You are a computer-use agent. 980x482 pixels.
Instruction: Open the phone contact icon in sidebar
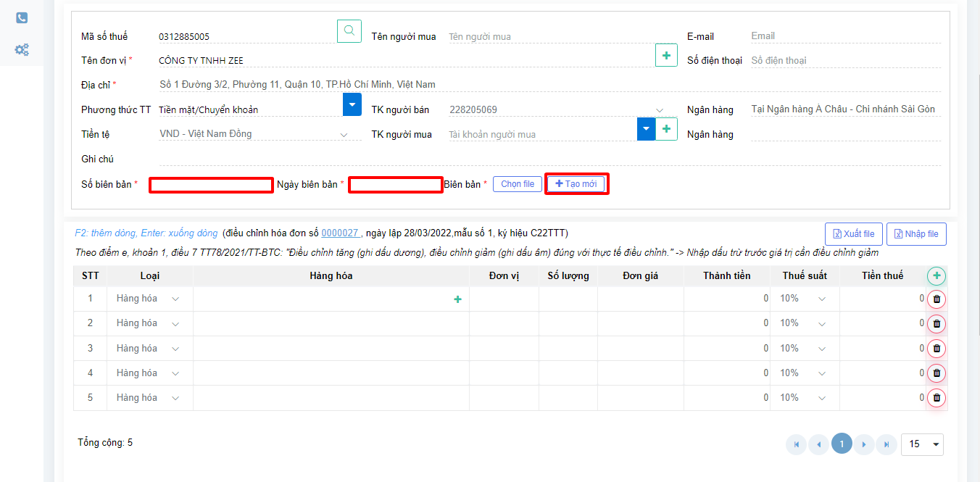coord(21,17)
